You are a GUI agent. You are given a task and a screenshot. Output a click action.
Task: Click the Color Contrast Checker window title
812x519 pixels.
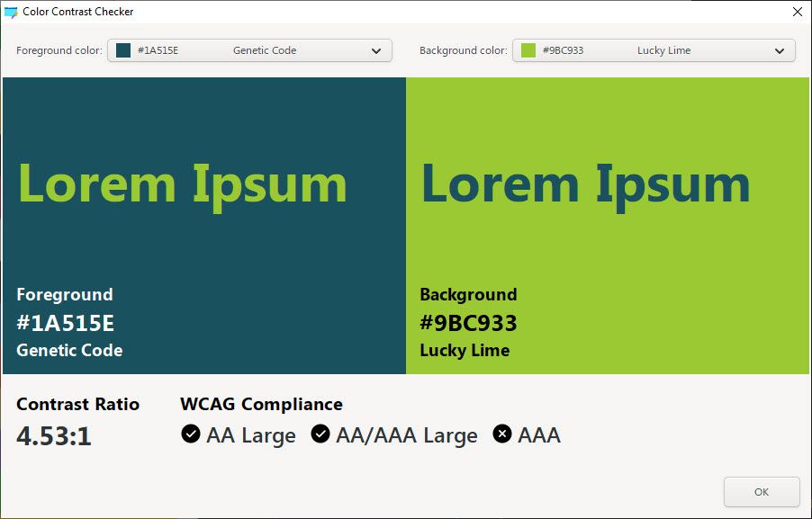coord(78,12)
